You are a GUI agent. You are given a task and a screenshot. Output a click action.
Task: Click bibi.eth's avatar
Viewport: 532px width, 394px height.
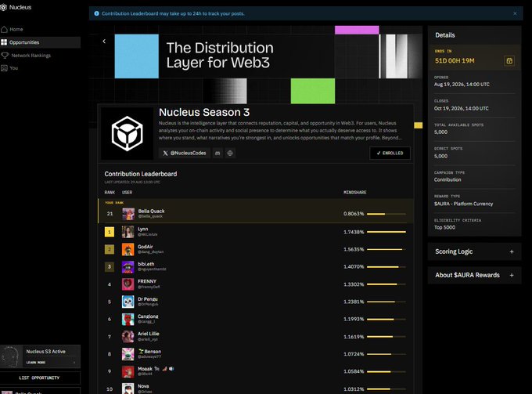pyautogui.click(x=128, y=267)
